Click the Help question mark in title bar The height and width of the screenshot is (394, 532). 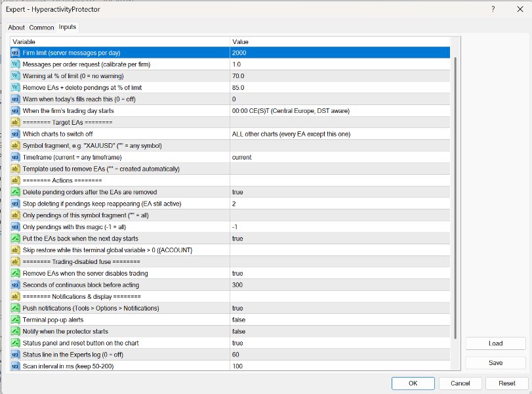tap(493, 9)
